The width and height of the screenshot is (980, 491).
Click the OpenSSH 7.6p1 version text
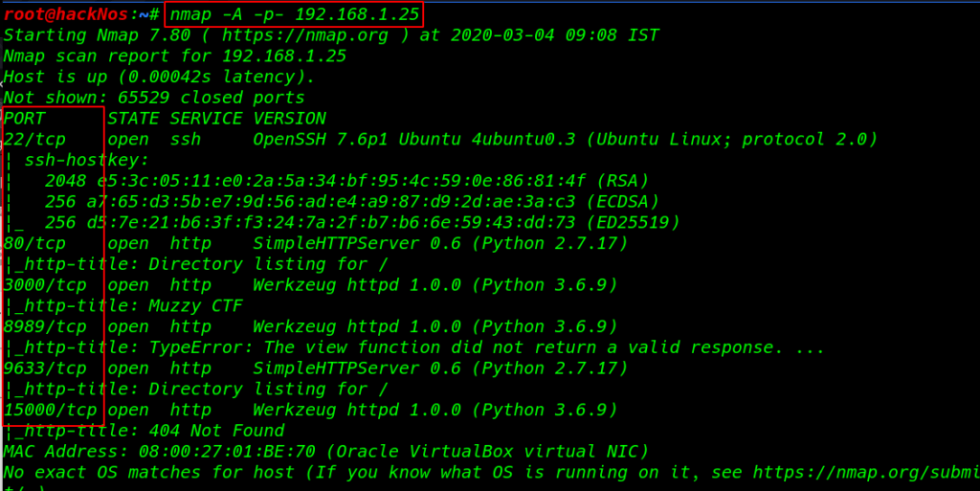321,140
